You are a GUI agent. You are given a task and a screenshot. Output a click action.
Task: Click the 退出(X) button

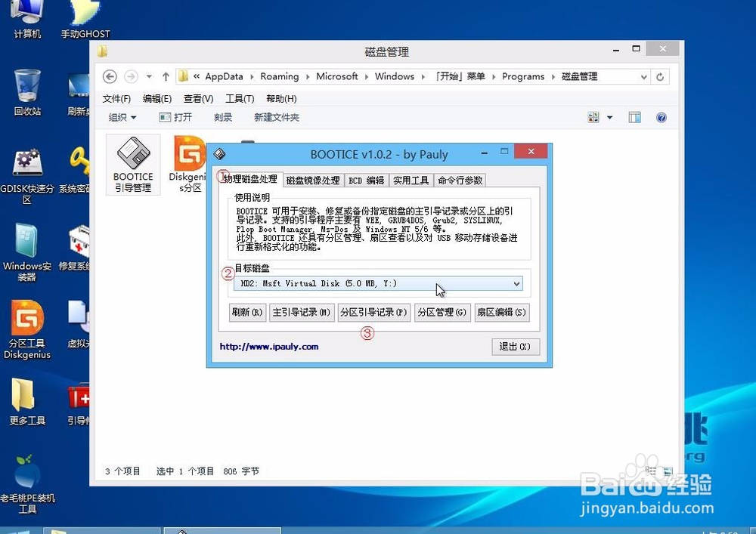(516, 347)
